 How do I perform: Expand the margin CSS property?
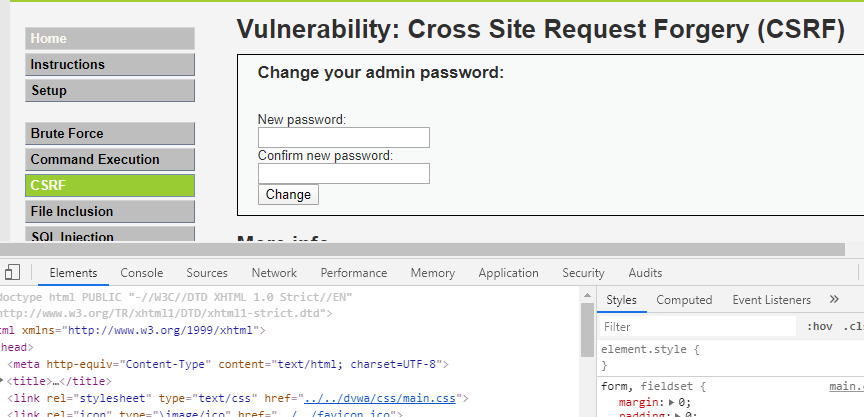pos(671,402)
